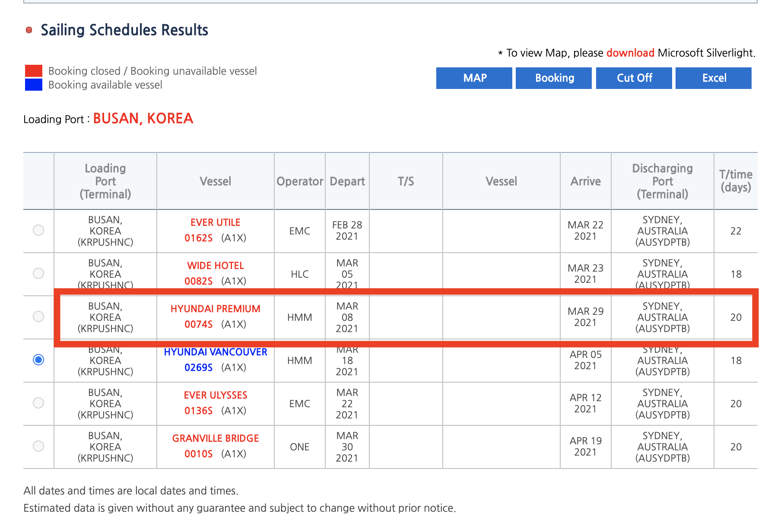The height and width of the screenshot is (532, 768).
Task: Click the FEB 28 2021 departure cell
Action: pos(347,231)
